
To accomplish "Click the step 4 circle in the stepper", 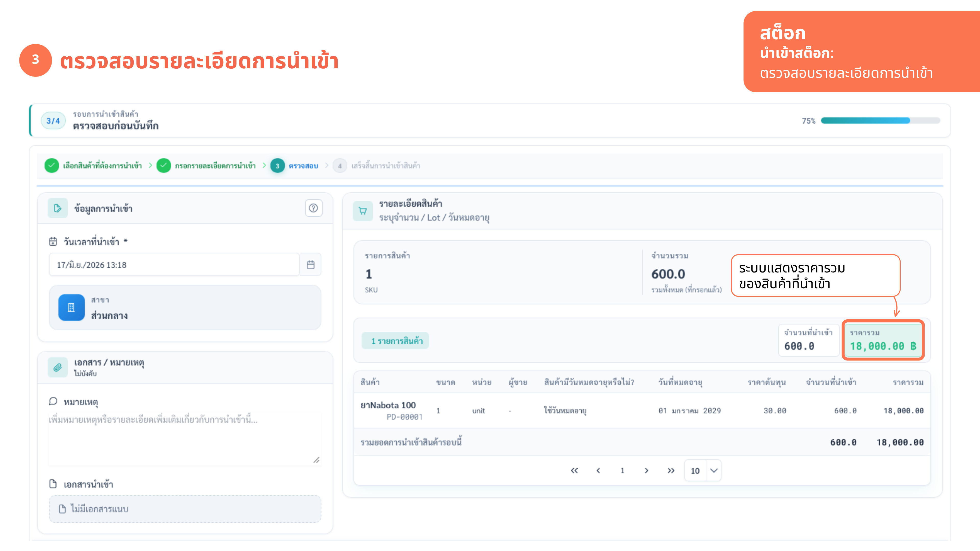I will click(340, 165).
